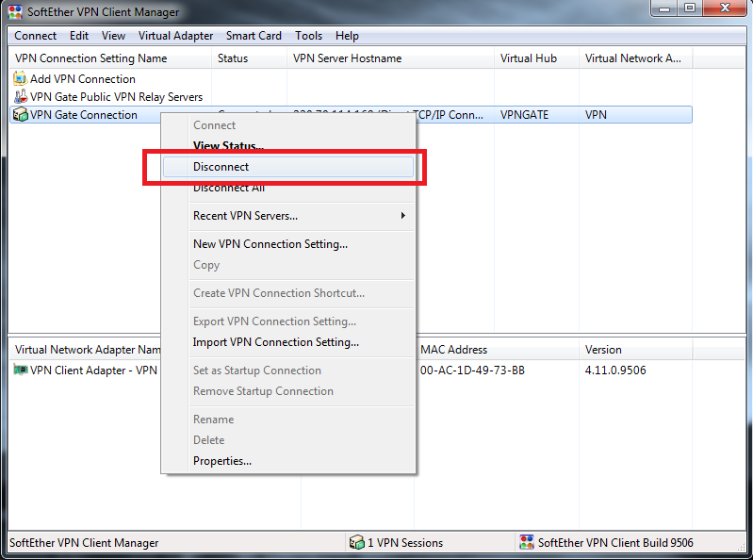Sort by the Virtual Hub column header

tap(536, 58)
